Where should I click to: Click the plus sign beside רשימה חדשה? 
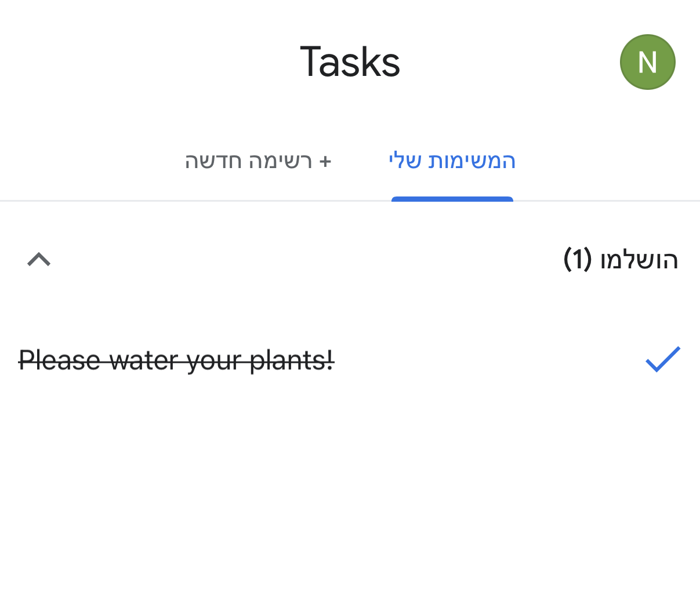pos(325,161)
